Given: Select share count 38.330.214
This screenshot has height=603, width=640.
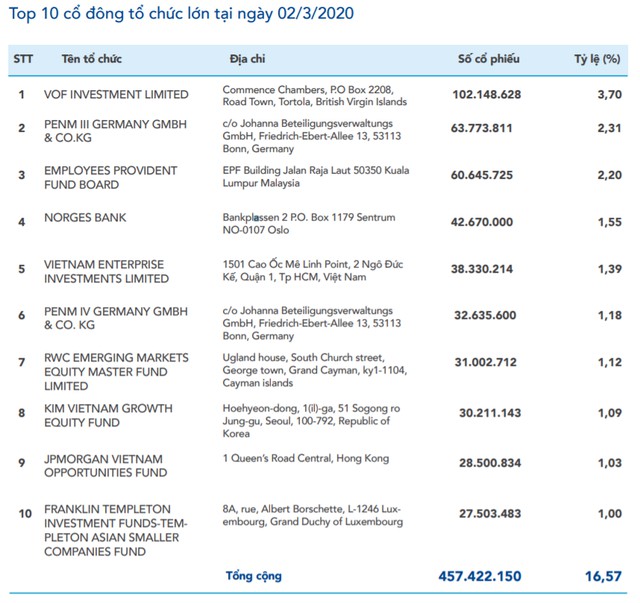Looking at the screenshot, I should [x=482, y=269].
